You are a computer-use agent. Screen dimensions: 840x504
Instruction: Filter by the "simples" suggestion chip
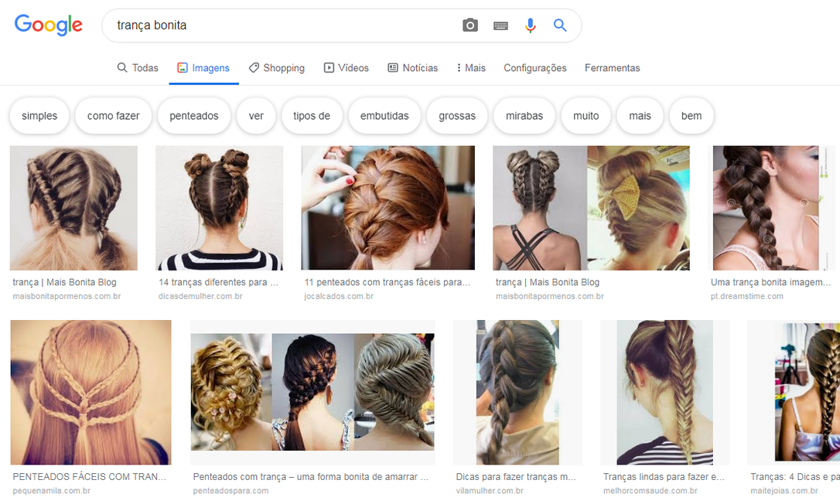tap(39, 116)
